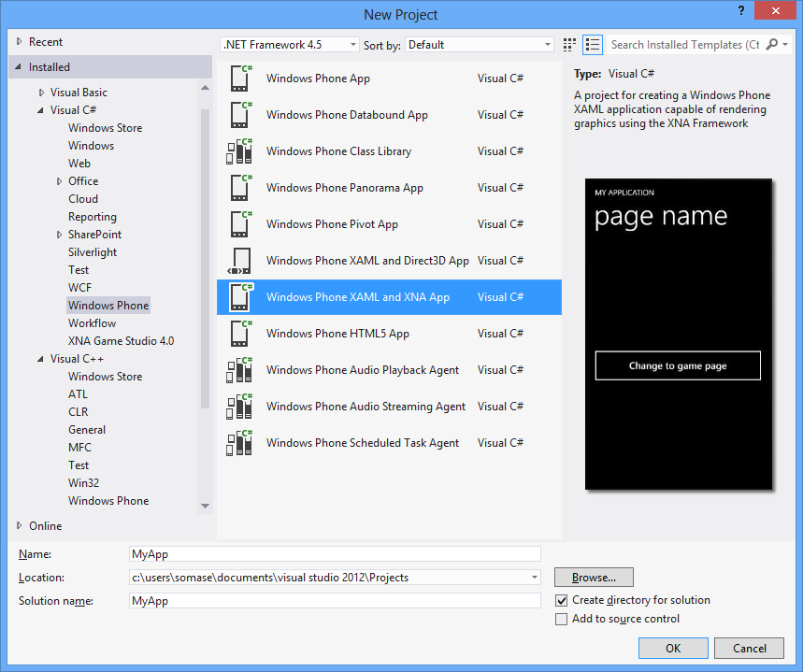The width and height of the screenshot is (803, 672).
Task: Collapse the Visual C# node
Action: [40, 110]
